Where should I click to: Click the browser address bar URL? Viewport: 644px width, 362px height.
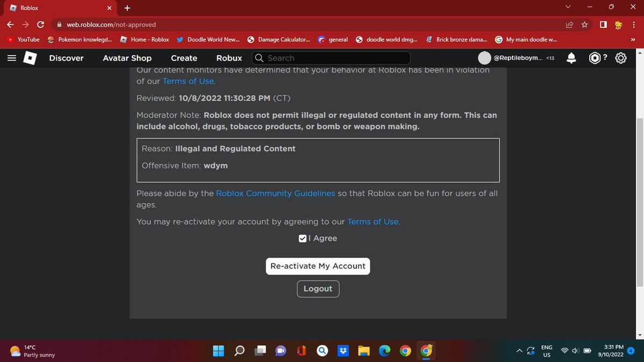pos(111,25)
